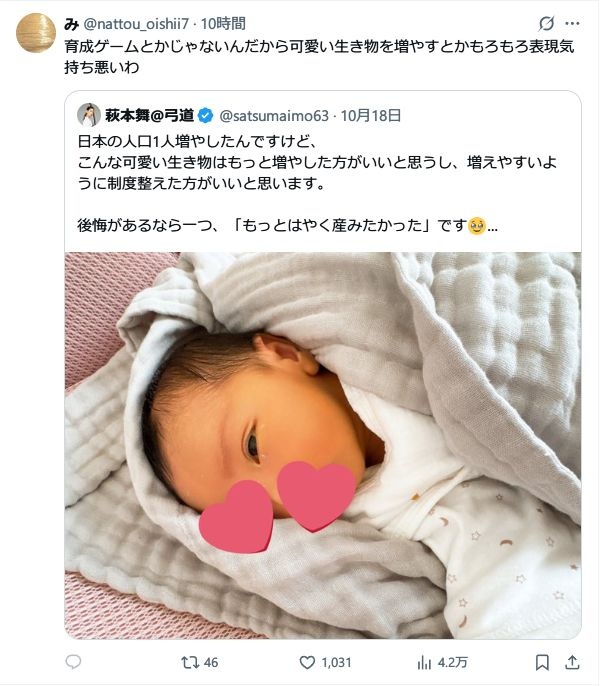Screen dimensions: 600x686
Task: Click the repost icon with 46 reposts
Action: point(190,662)
